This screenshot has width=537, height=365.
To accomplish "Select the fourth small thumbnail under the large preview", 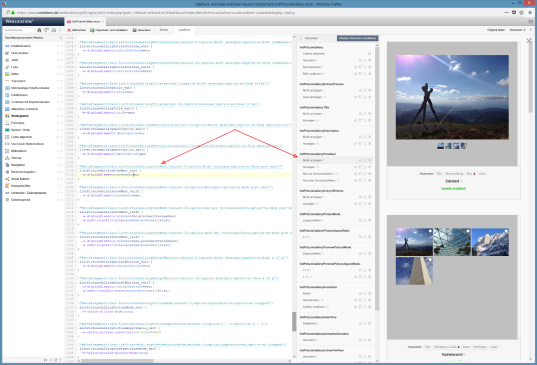I will (x=464, y=146).
